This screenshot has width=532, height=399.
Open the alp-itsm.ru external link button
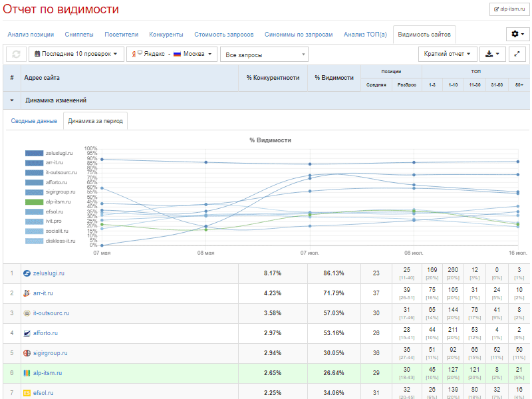(x=509, y=9)
